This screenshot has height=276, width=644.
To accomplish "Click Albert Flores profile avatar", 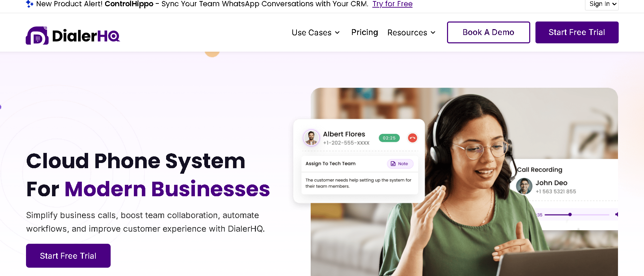I will (311, 138).
